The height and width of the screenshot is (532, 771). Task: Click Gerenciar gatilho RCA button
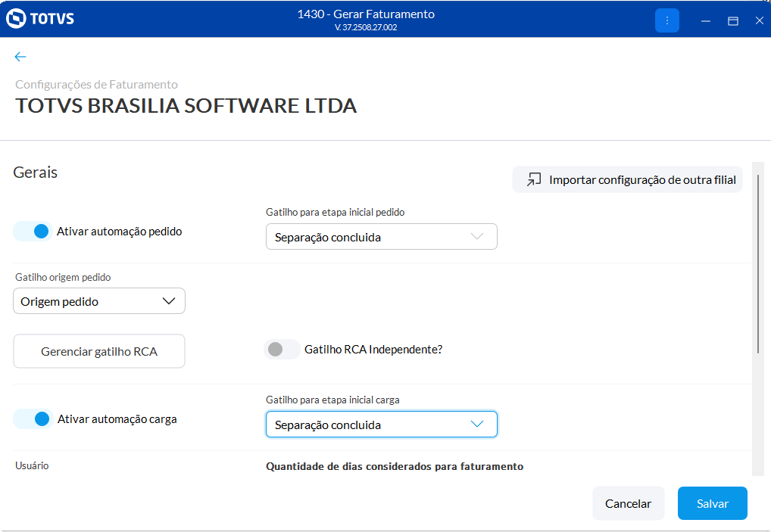pos(99,352)
